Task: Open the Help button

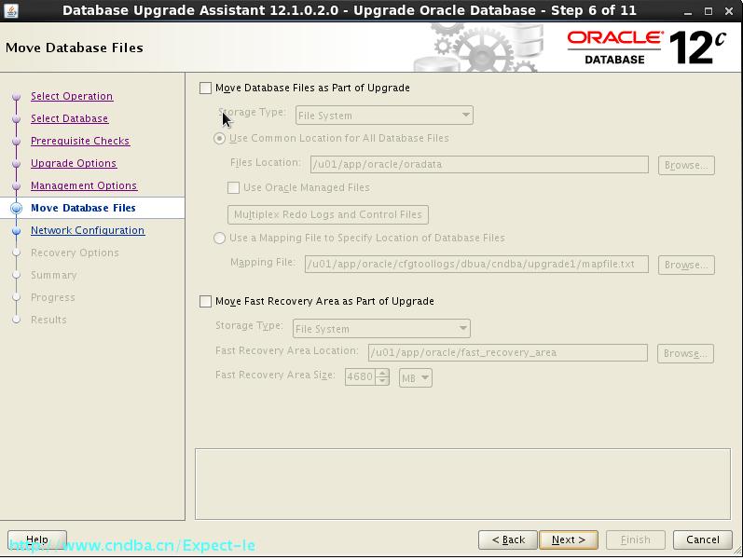Action: tap(37, 540)
